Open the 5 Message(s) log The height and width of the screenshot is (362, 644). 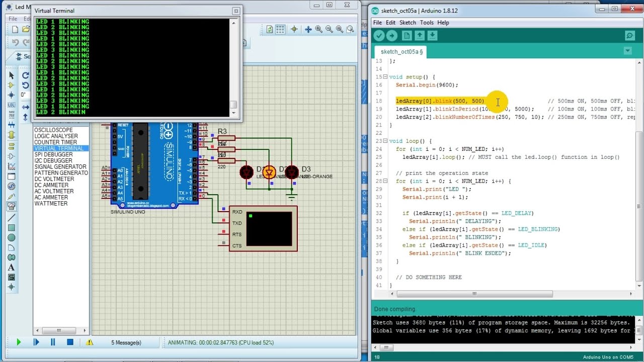pos(126,342)
